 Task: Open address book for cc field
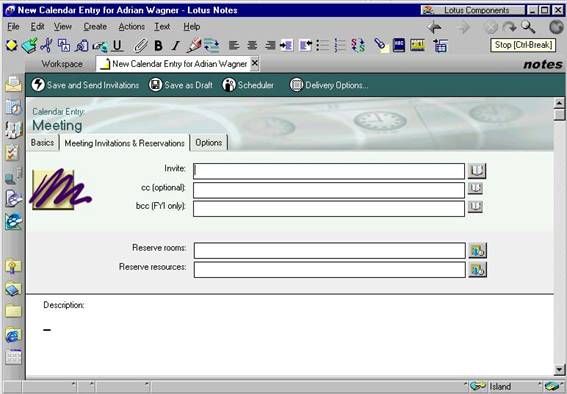(475, 188)
